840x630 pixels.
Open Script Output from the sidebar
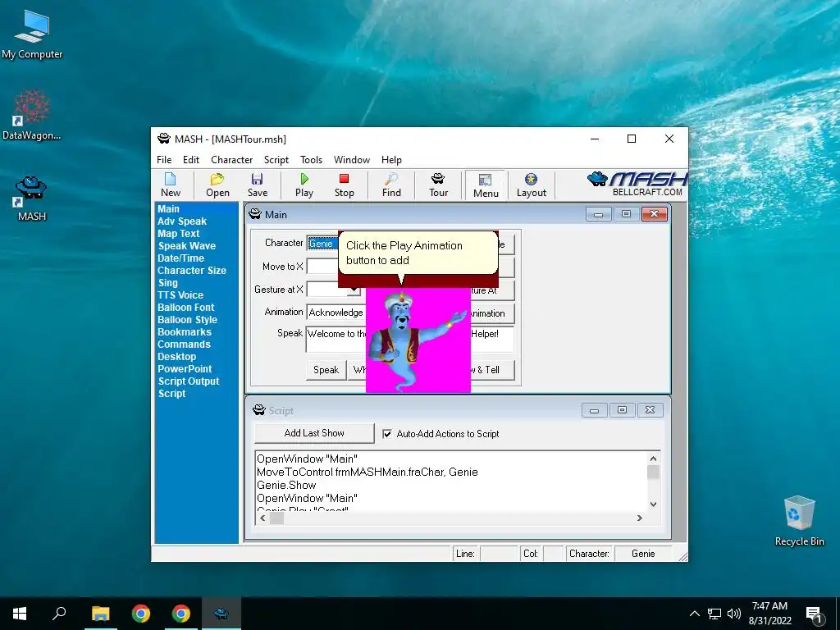pos(189,381)
